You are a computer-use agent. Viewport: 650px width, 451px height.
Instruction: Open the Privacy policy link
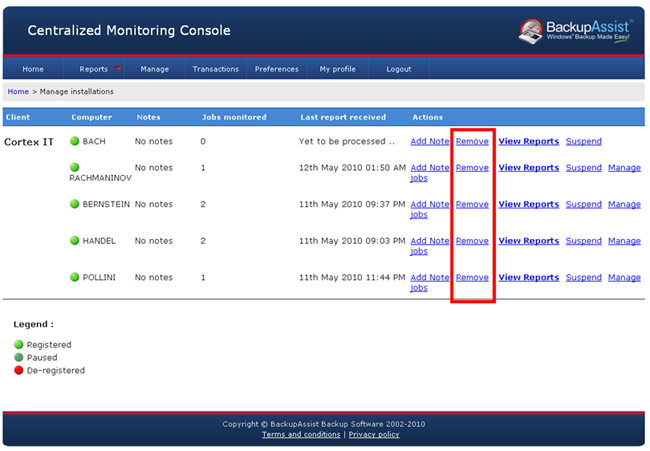click(x=374, y=434)
